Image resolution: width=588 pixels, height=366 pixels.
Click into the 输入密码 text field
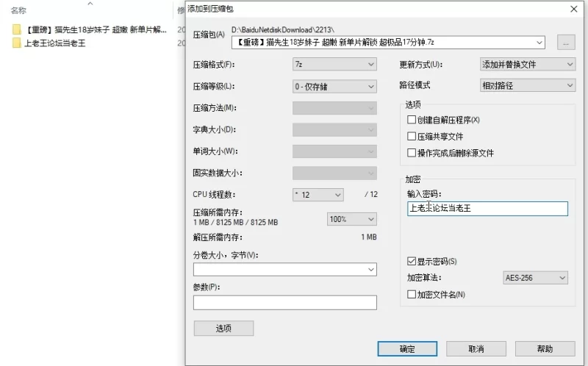487,209
